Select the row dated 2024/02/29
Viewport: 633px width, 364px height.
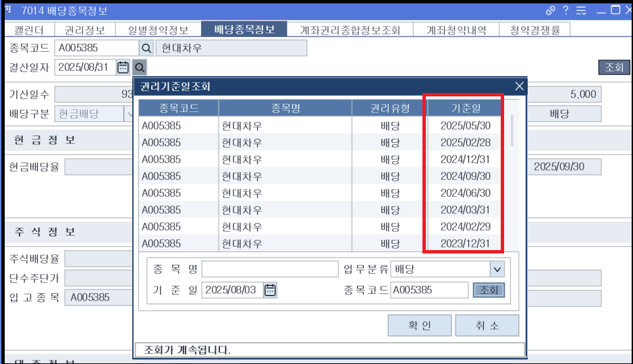[x=321, y=226]
